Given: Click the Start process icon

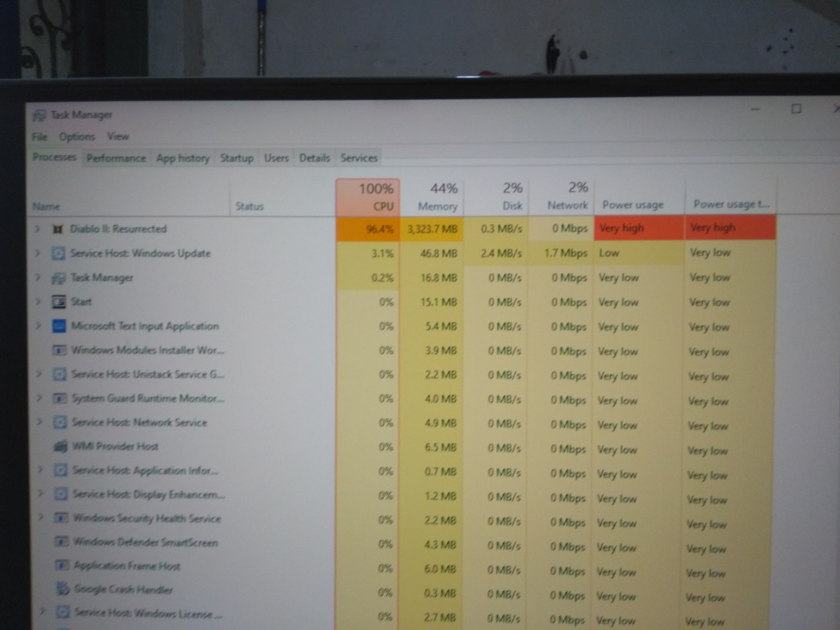Looking at the screenshot, I should click(x=58, y=302).
